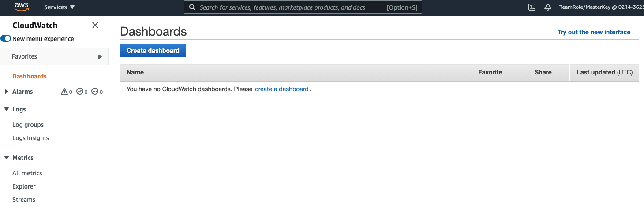
Task: Click the create a dashboard link
Action: (282, 89)
